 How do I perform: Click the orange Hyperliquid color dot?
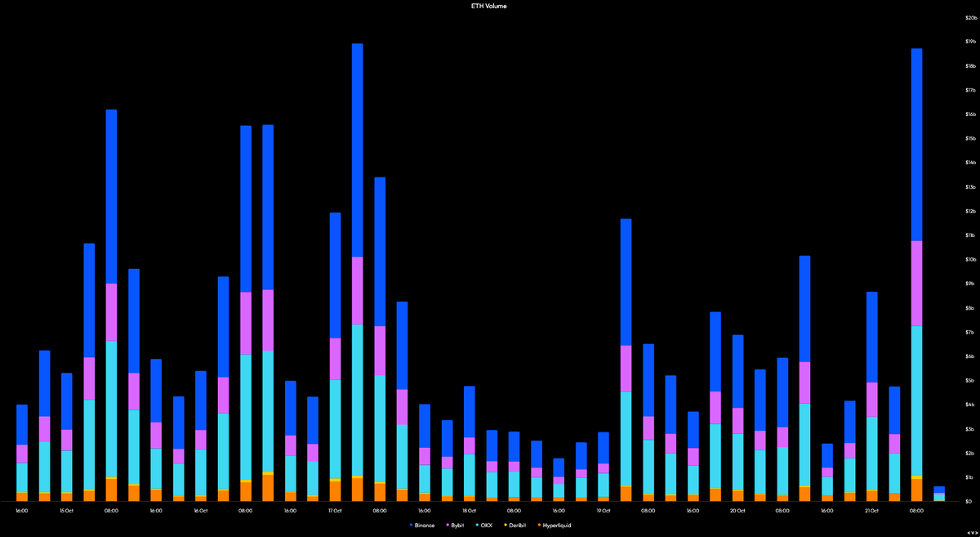pyautogui.click(x=539, y=526)
